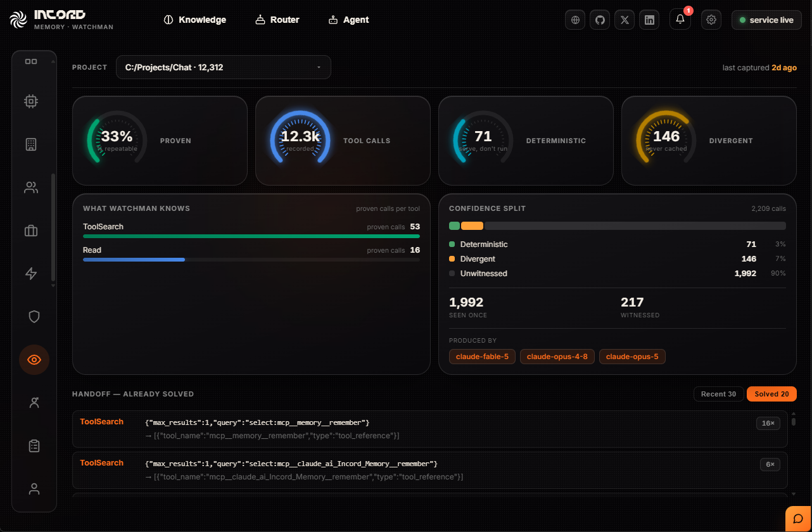This screenshot has width=812, height=532.
Task: Open the notifications bell
Action: [680, 20]
